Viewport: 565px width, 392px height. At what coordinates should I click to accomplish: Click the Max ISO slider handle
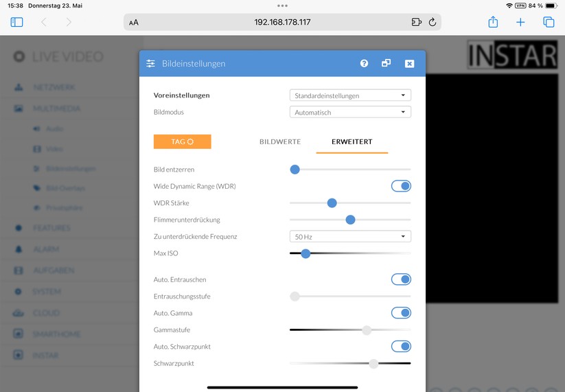pos(305,253)
